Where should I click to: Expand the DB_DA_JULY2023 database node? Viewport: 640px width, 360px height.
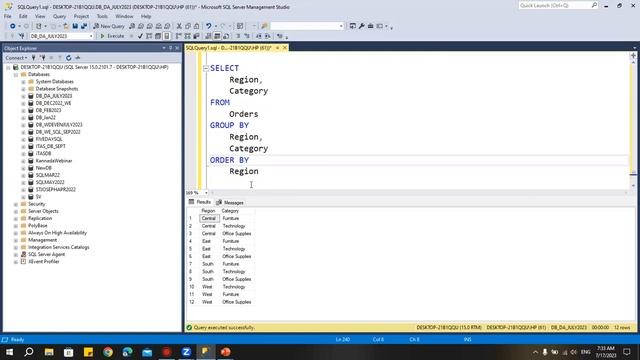click(23, 96)
